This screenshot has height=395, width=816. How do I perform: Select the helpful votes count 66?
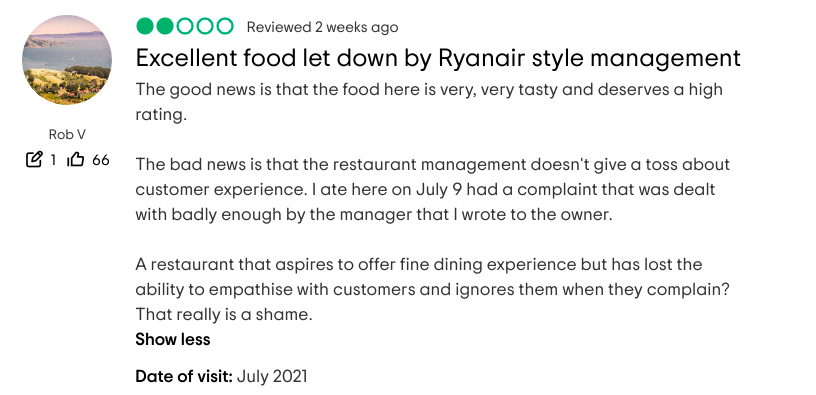click(x=101, y=160)
